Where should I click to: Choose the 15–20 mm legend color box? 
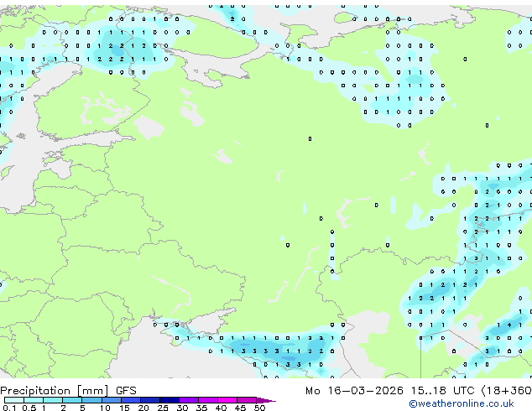click(x=130, y=400)
